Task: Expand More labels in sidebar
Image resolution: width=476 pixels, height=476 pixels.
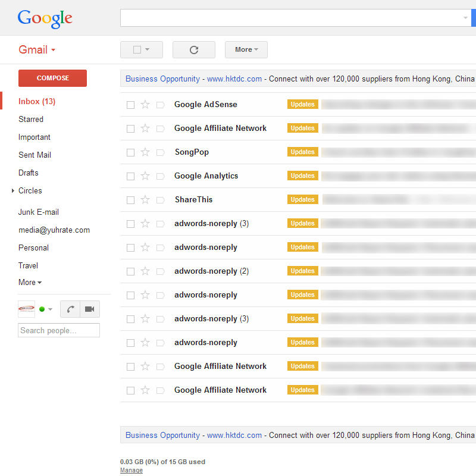Action: coord(30,282)
